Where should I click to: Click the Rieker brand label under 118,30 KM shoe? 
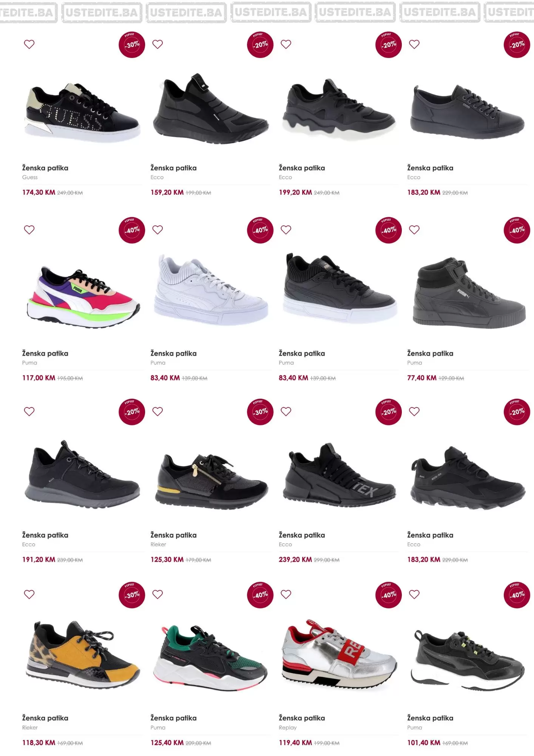click(x=30, y=727)
